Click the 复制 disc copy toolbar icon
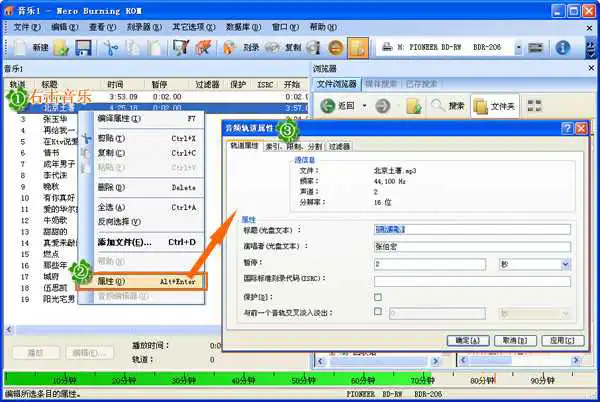The height and width of the screenshot is (402, 600). (273, 47)
